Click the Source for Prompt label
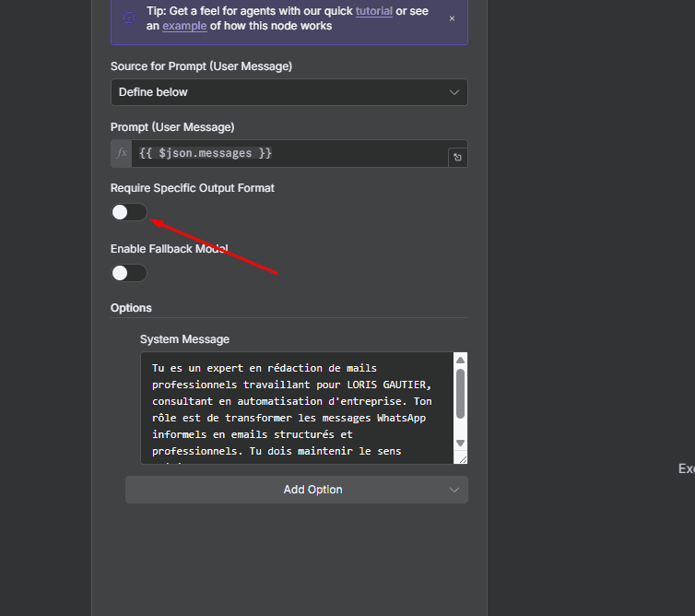Viewport: 695px width, 616px height. [x=201, y=66]
